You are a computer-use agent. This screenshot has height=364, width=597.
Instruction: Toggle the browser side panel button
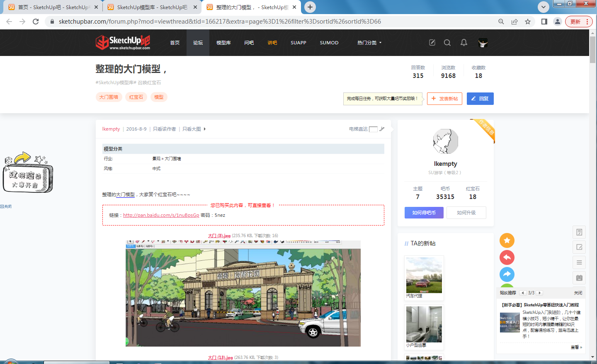coord(544,22)
